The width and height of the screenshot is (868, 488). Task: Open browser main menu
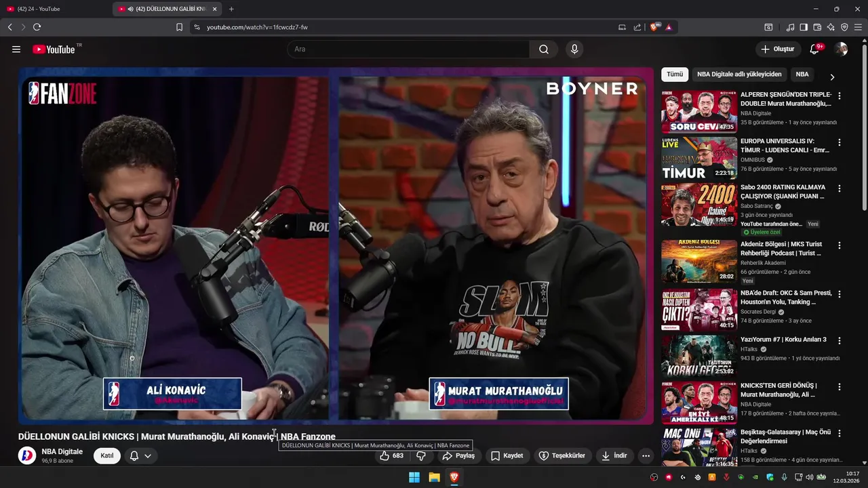tap(858, 27)
